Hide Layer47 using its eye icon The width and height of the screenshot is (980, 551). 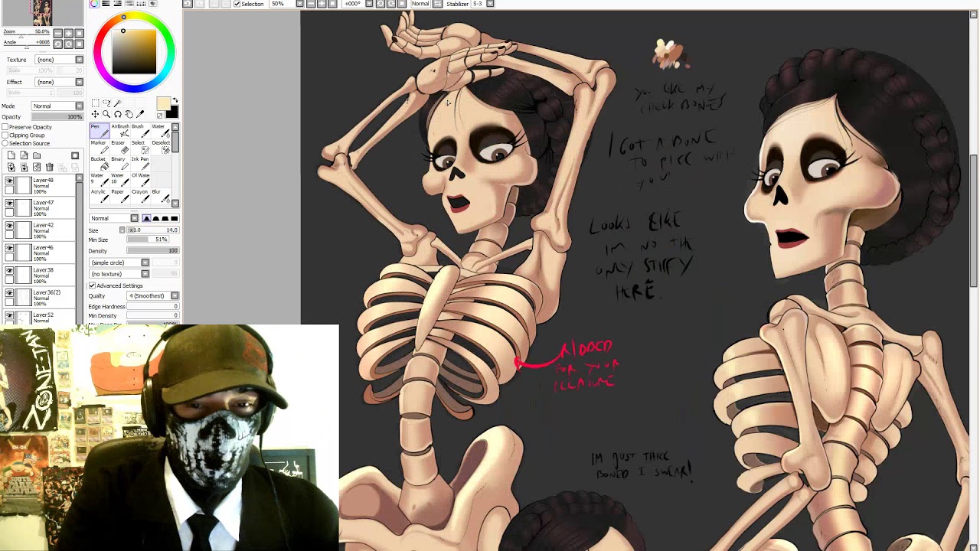pos(9,204)
